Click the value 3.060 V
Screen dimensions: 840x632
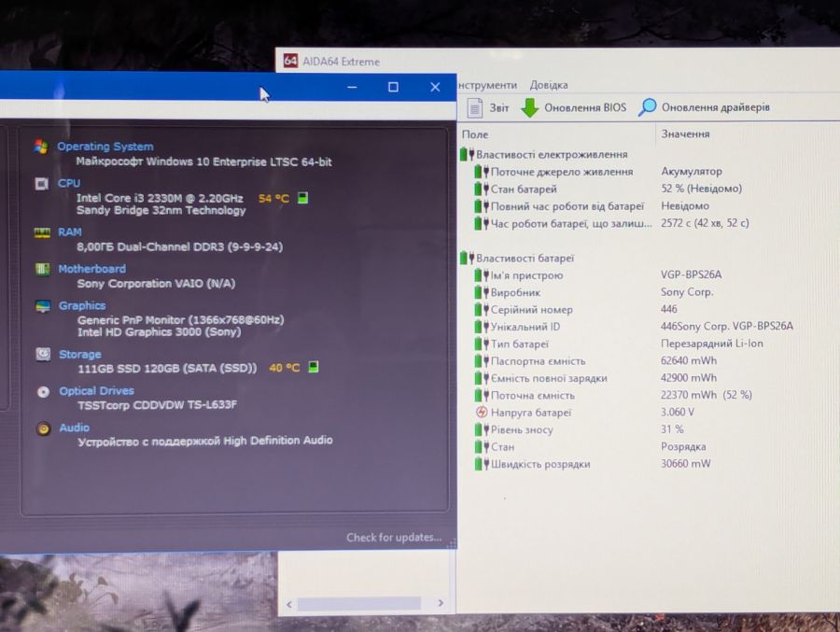[678, 413]
